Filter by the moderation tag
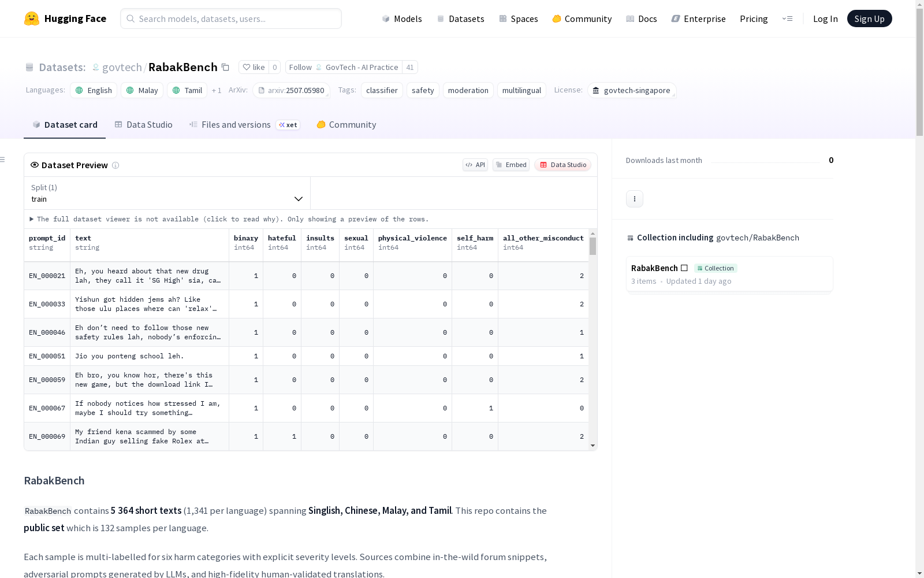The height and width of the screenshot is (578, 924). point(468,90)
